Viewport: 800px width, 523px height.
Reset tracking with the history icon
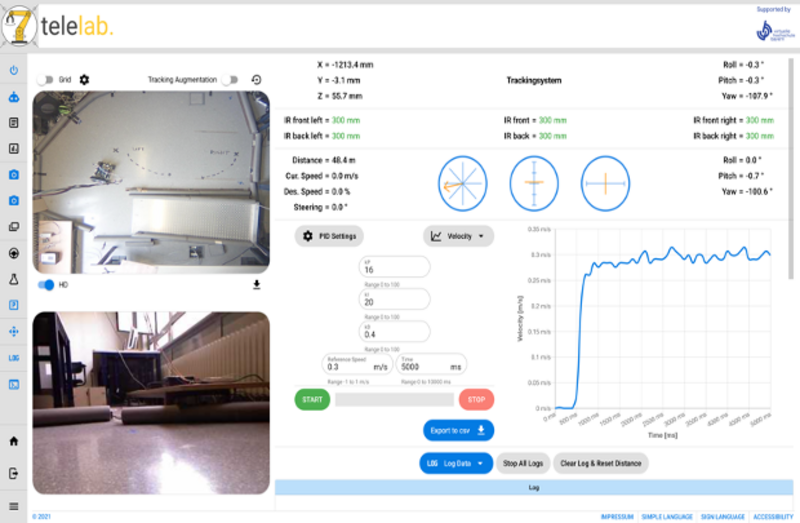(257, 79)
